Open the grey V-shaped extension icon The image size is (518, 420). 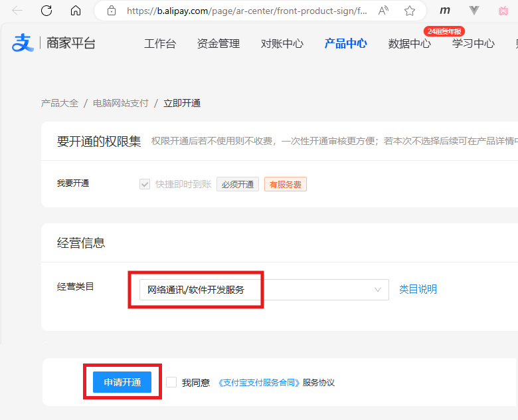pyautogui.click(x=474, y=11)
